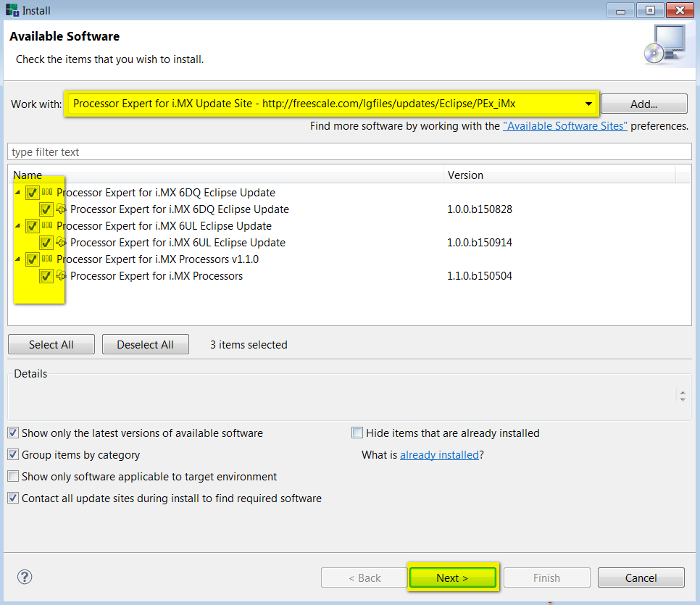Toggle Group items by category checkbox
The height and width of the screenshot is (605, 700).
coord(13,455)
